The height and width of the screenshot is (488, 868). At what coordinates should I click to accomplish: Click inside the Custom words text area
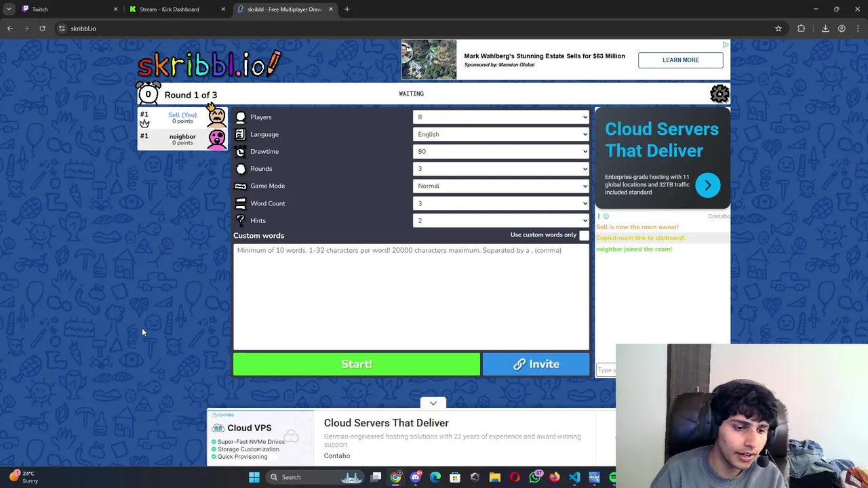coord(412,296)
